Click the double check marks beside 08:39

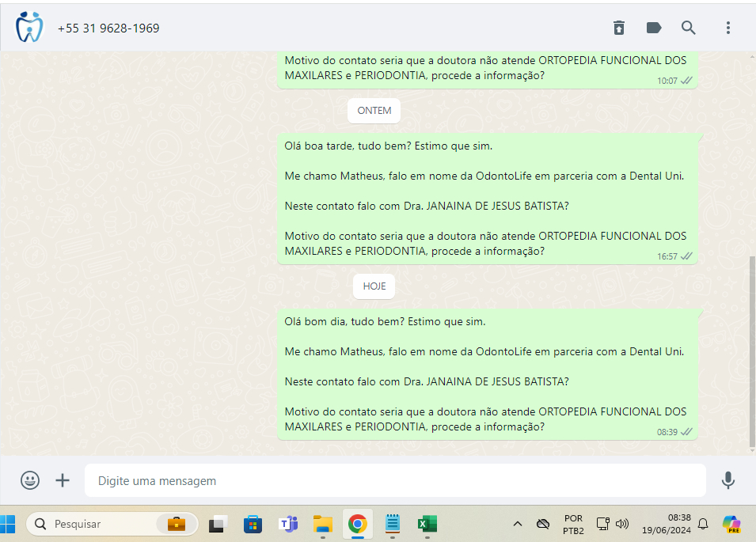pyautogui.click(x=686, y=432)
